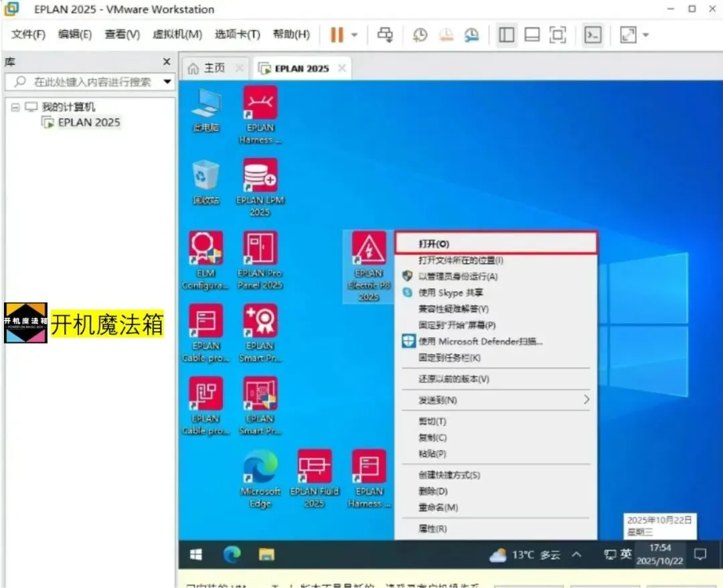Screen dimensions: 723x588
Task: Select 此电脑 desktop icon
Action: [x=206, y=110]
